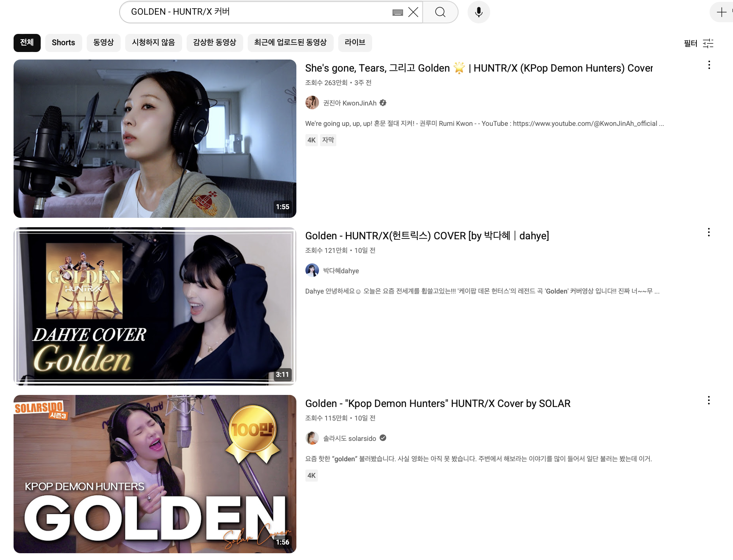The height and width of the screenshot is (560, 733).
Task: Click the magnifier search button
Action: [440, 12]
